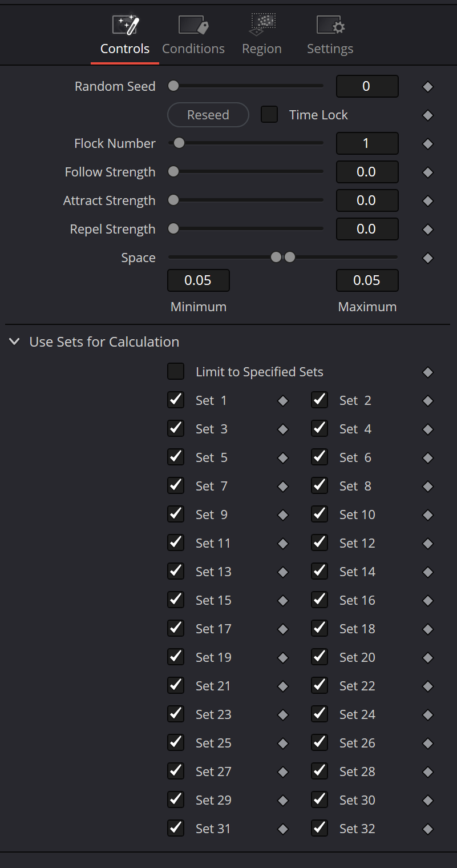Screen dimensions: 457x868
Task: Uncheck the Set 12 checkbox
Action: (x=320, y=543)
